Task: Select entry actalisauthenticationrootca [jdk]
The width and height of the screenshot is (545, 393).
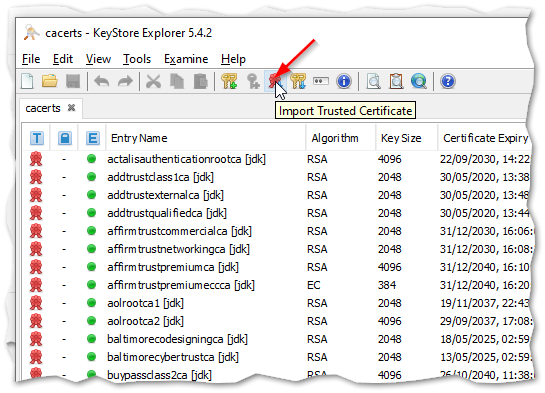Action: (186, 159)
